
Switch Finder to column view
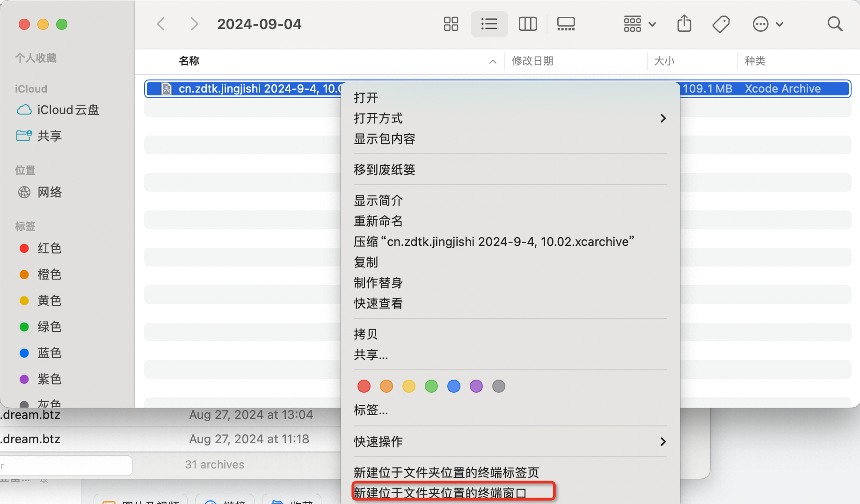coord(527,24)
